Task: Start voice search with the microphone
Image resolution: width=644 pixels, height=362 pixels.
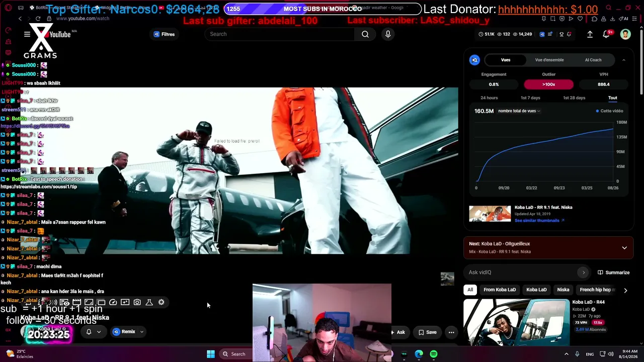Action: (388, 34)
